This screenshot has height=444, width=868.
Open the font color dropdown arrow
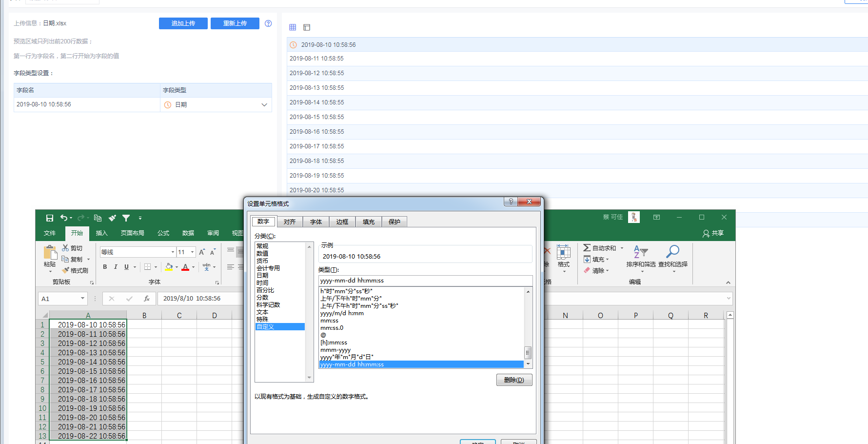pyautogui.click(x=193, y=267)
